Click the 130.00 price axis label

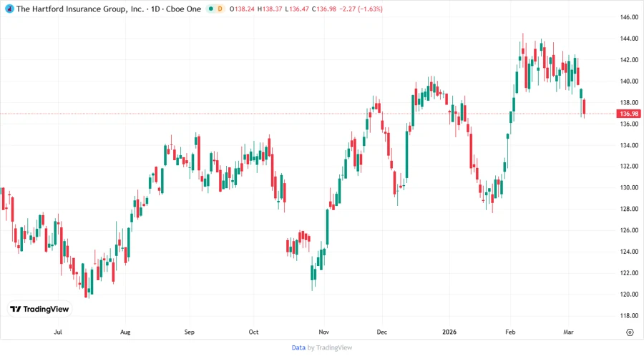(629, 188)
